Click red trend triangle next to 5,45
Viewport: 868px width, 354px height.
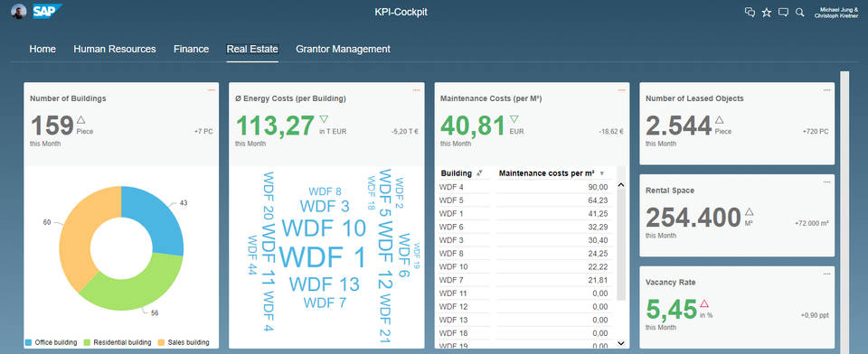click(x=704, y=303)
